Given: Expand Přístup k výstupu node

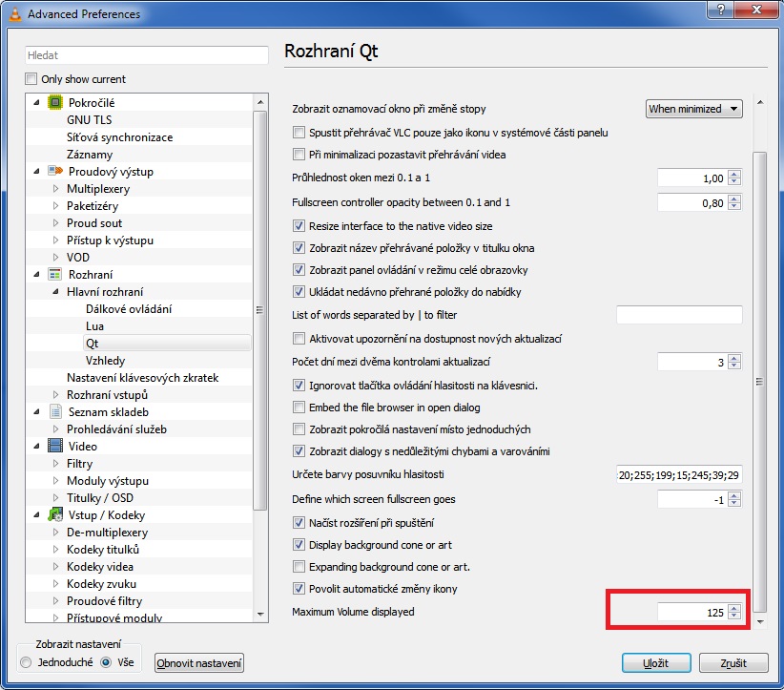Looking at the screenshot, I should pyautogui.click(x=55, y=240).
